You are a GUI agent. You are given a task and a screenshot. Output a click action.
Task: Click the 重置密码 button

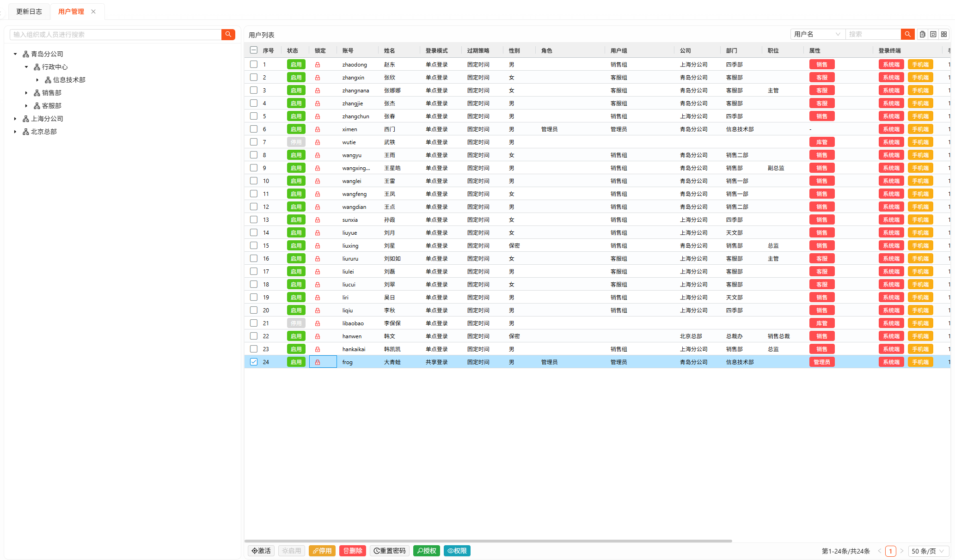click(390, 551)
